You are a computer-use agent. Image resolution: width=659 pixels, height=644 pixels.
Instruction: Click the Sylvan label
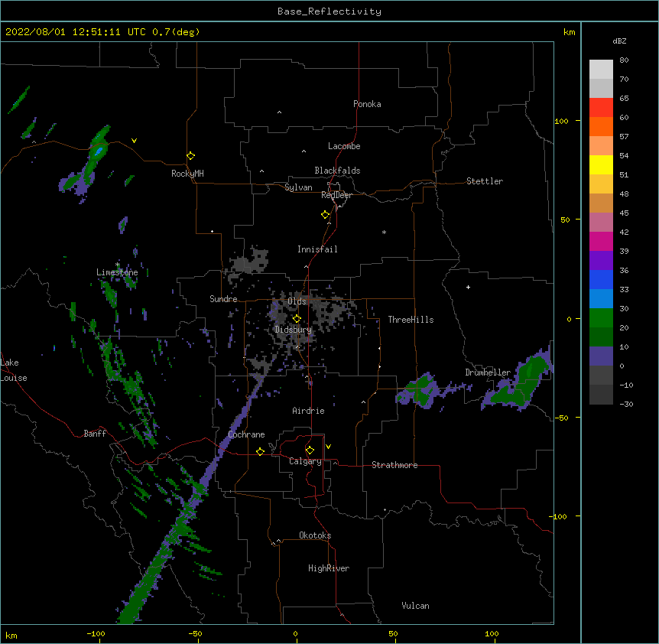pyautogui.click(x=298, y=187)
